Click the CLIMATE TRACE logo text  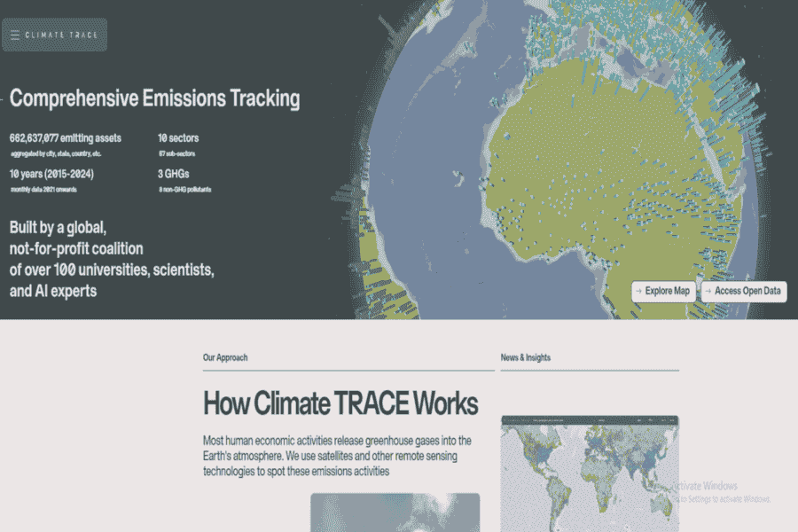(x=61, y=35)
